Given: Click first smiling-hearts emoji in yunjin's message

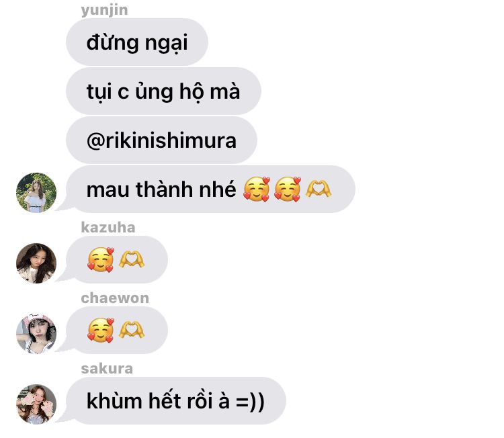Looking at the screenshot, I should coord(256,189).
